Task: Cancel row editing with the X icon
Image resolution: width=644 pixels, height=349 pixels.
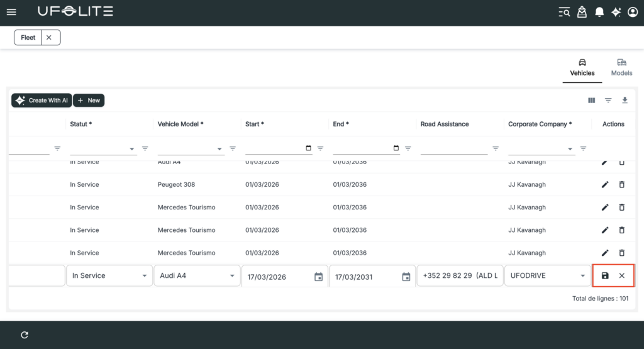Action: point(621,276)
